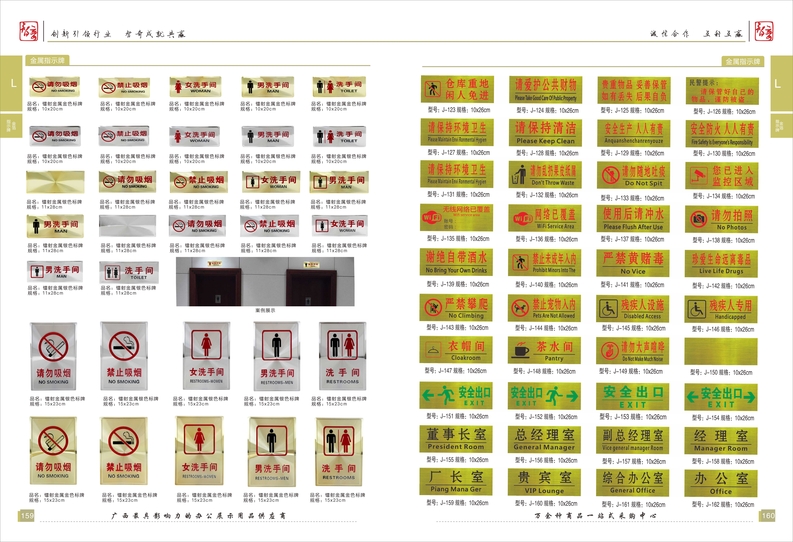Image resolution: width=793 pixels, height=542 pixels.
Task: Click the 'Pantry' coffee cup sign
Action: pos(543,349)
